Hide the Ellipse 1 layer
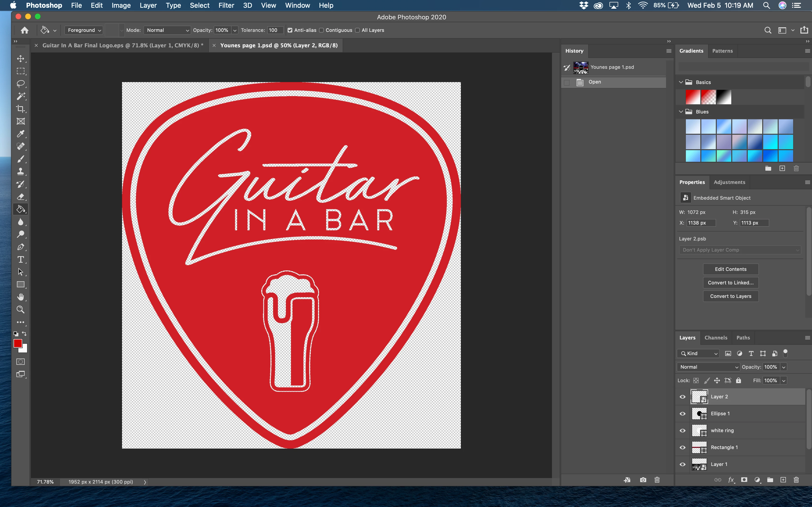The image size is (812, 507). click(x=682, y=414)
